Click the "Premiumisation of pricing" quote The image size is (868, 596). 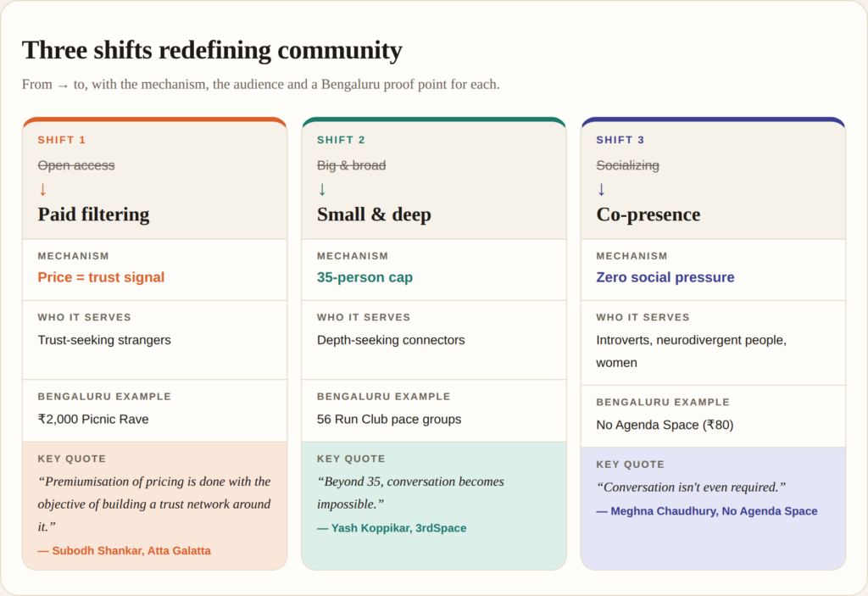point(154,504)
